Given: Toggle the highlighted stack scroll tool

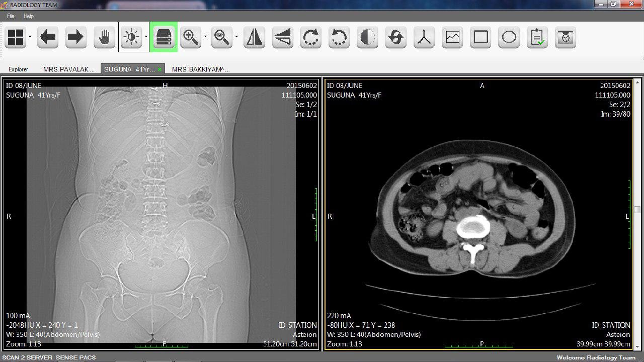Looking at the screenshot, I should (164, 38).
